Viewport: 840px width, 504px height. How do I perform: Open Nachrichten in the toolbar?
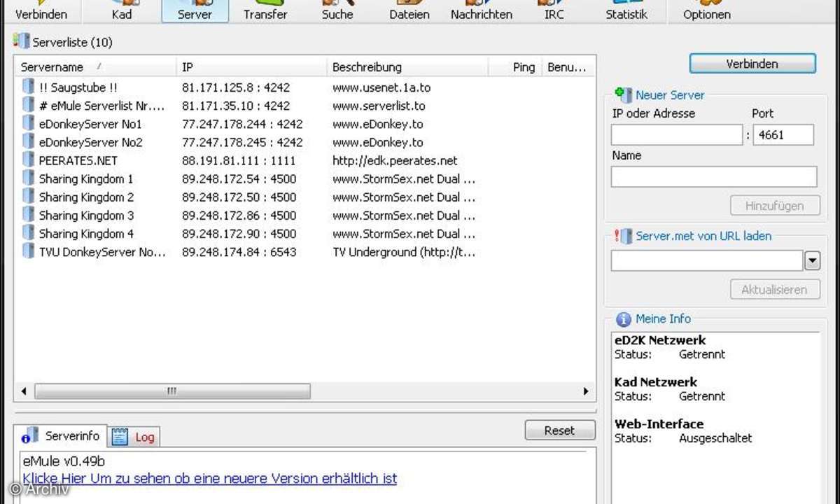tap(482, 11)
